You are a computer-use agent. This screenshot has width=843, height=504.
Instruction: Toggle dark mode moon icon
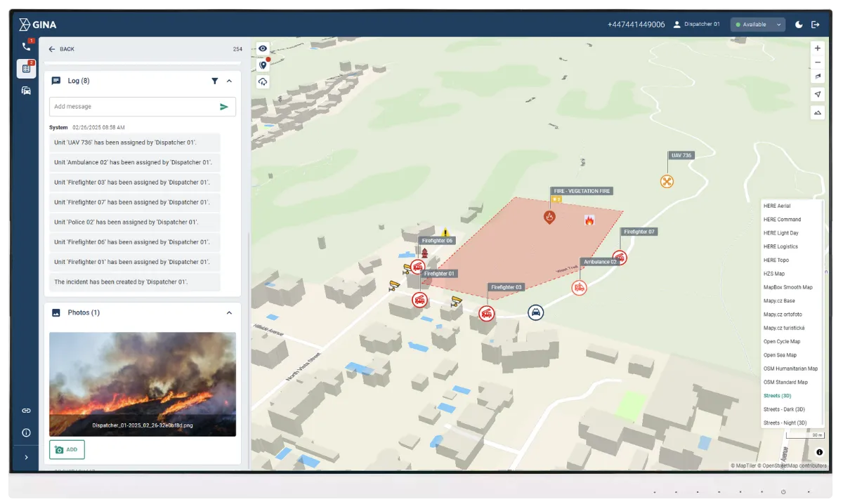pos(799,25)
